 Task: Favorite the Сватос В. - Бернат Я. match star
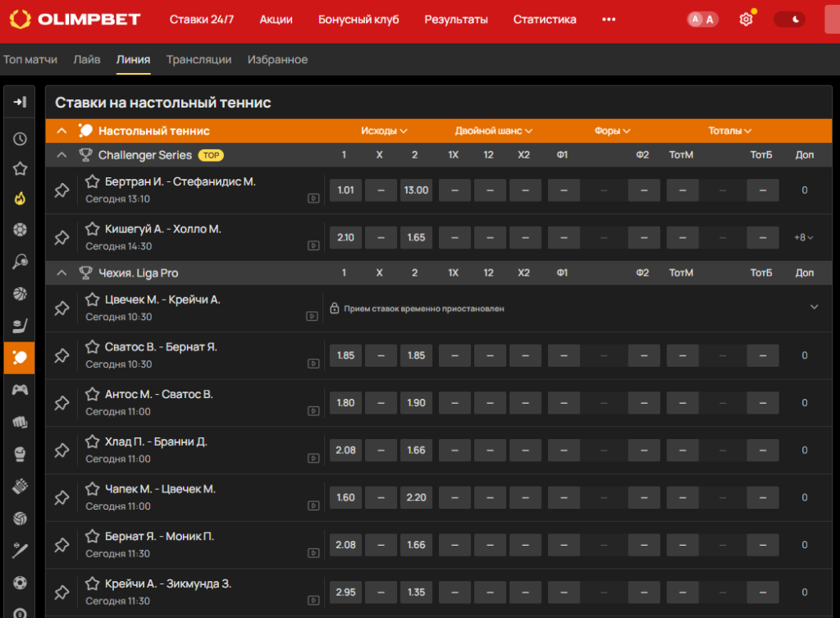coord(92,347)
